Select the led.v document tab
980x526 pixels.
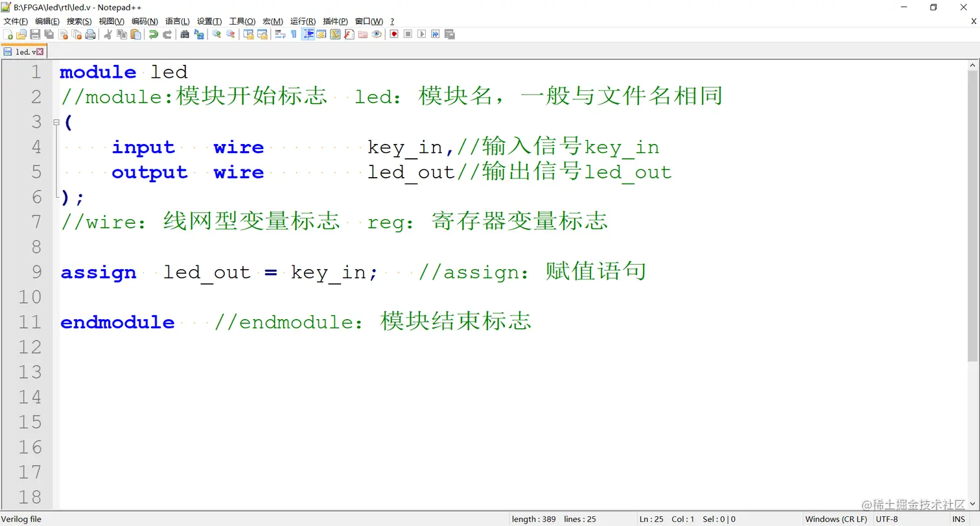[x=21, y=52]
